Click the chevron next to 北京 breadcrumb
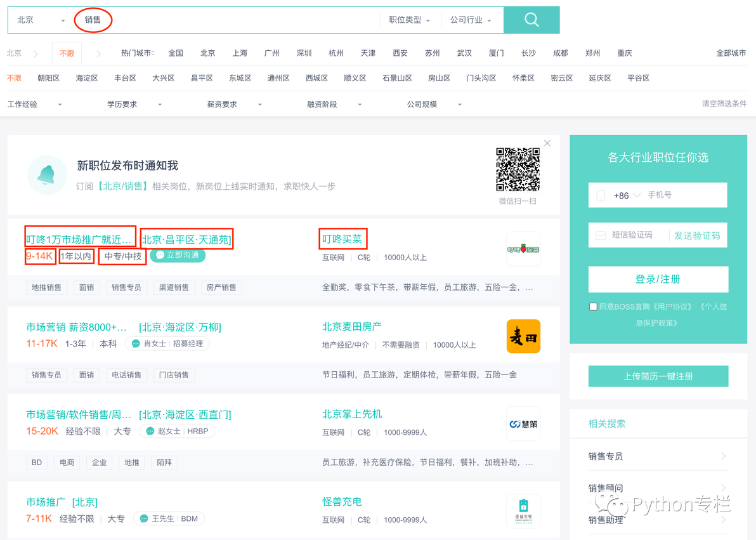Viewport: 756px width, 540px height. click(35, 54)
